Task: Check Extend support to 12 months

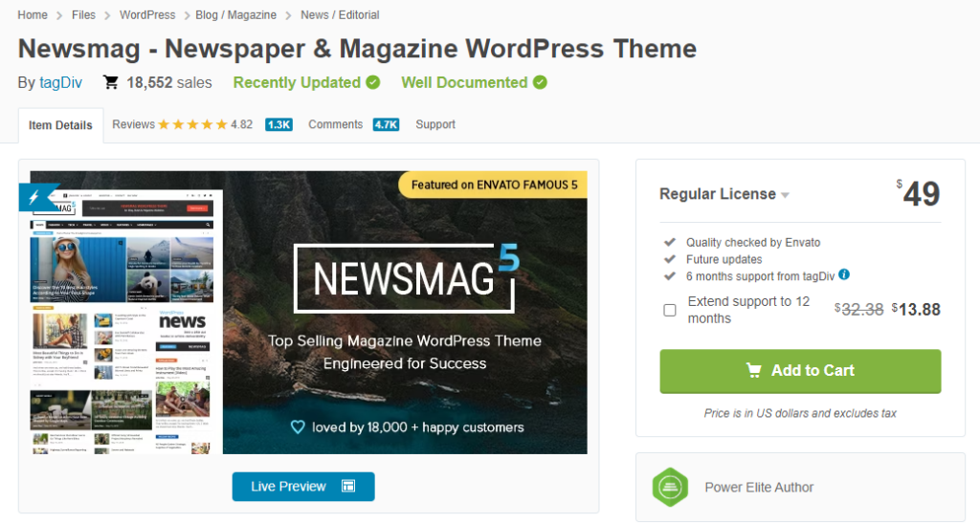Action: pos(669,310)
